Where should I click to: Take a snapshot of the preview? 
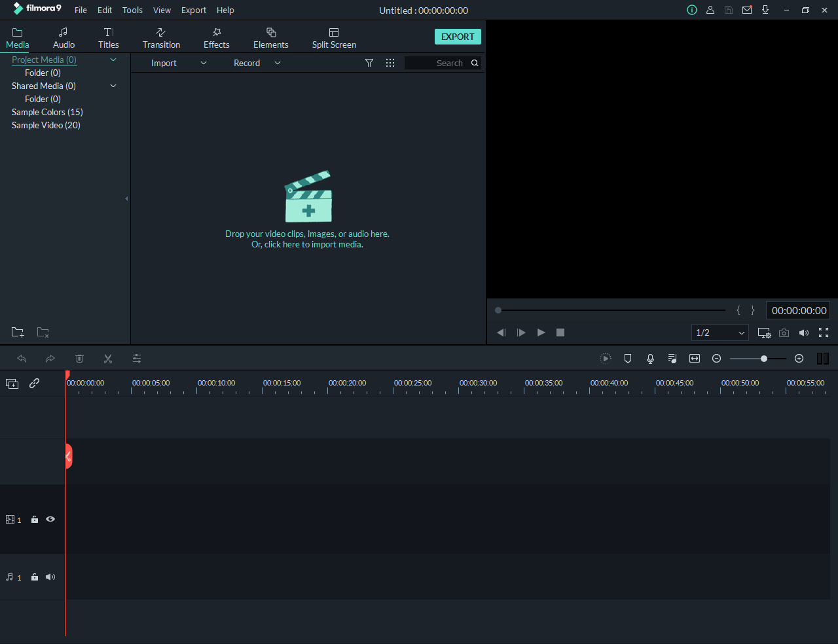pyautogui.click(x=784, y=332)
